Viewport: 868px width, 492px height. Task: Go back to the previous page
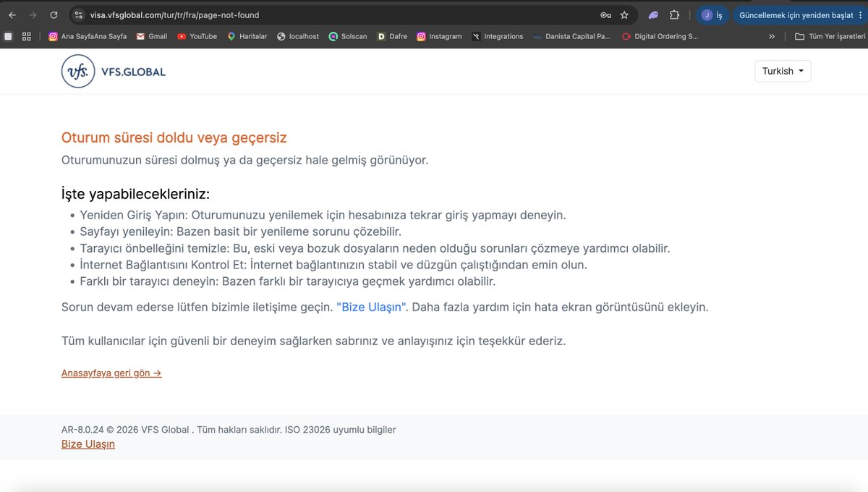[x=12, y=14]
